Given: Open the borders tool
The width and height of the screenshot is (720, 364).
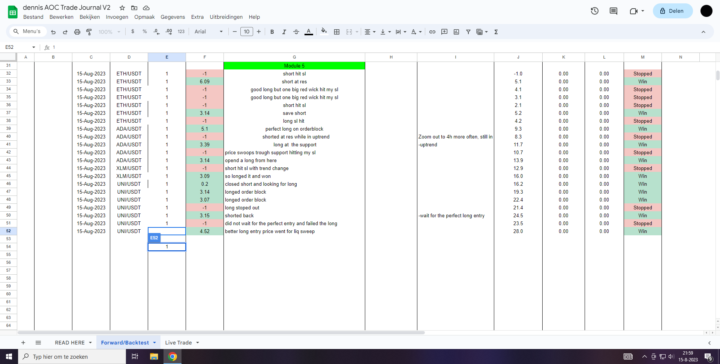Looking at the screenshot, I should coord(337,32).
